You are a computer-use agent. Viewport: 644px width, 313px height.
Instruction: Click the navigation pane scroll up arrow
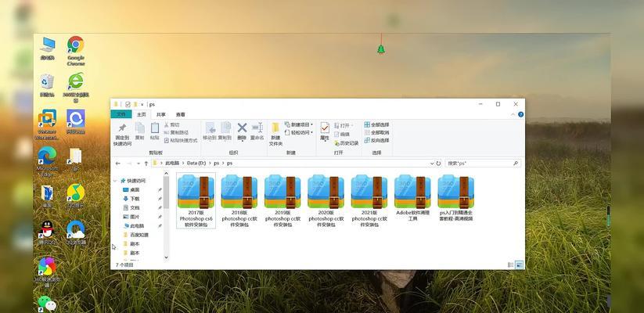click(166, 174)
